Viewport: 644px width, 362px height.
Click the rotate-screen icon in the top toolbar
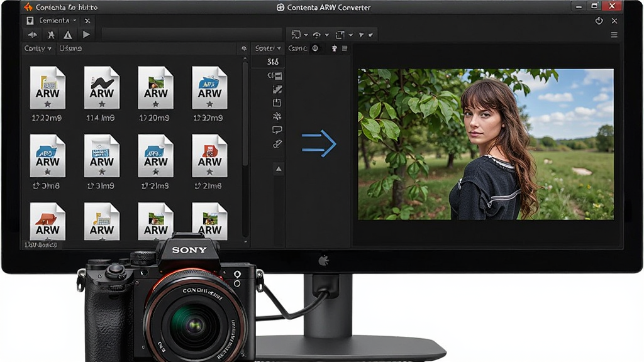[296, 35]
